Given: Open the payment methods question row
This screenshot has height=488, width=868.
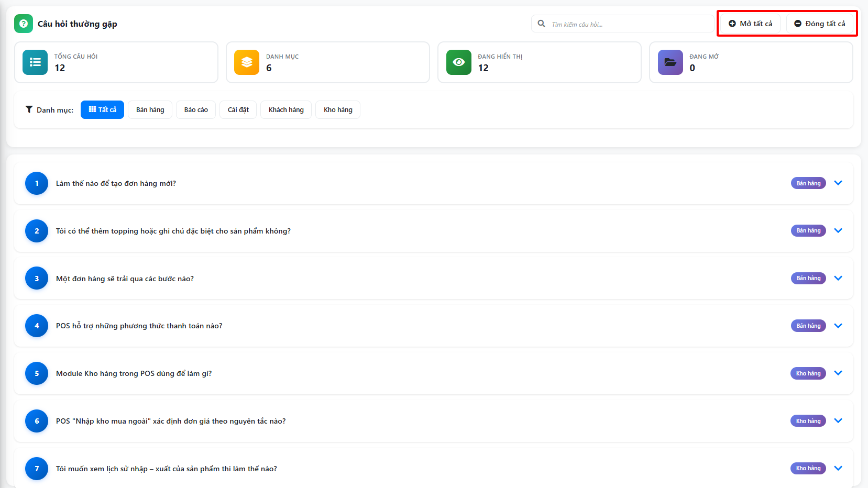Looking at the screenshot, I should pos(139,326).
